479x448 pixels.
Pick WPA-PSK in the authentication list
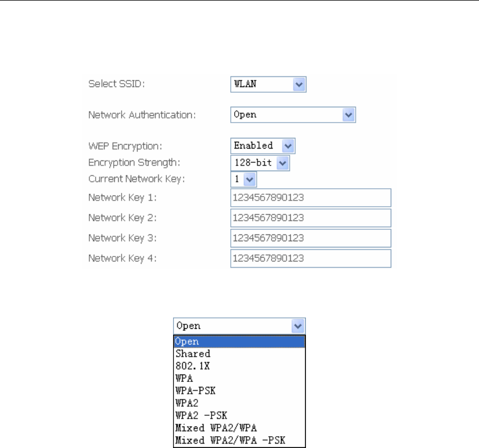click(239, 391)
